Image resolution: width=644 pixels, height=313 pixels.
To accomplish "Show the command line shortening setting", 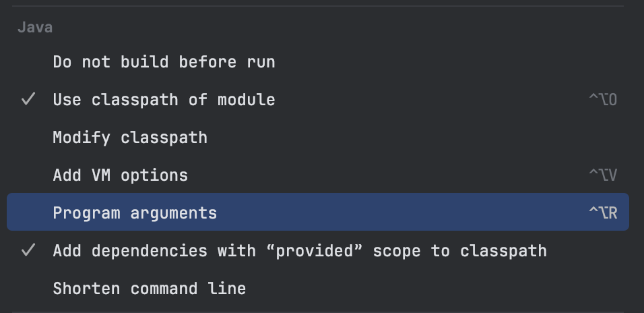I will [x=149, y=289].
